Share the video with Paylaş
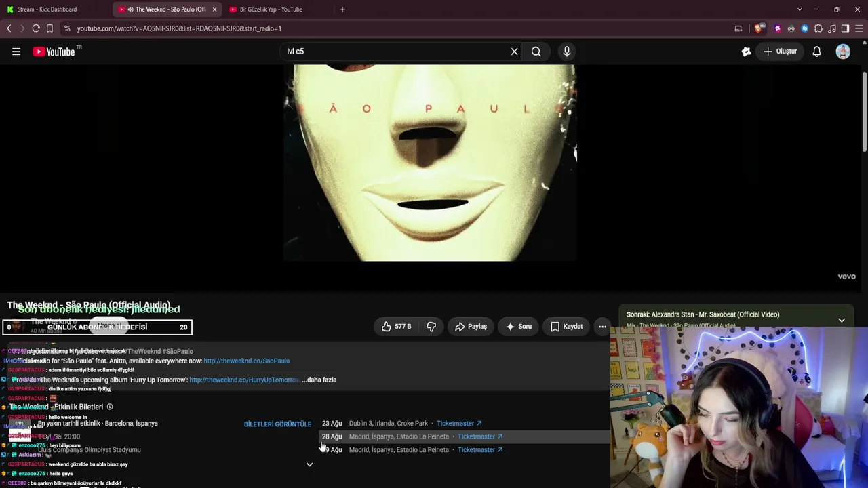Image resolution: width=868 pixels, height=488 pixels. [x=471, y=327]
